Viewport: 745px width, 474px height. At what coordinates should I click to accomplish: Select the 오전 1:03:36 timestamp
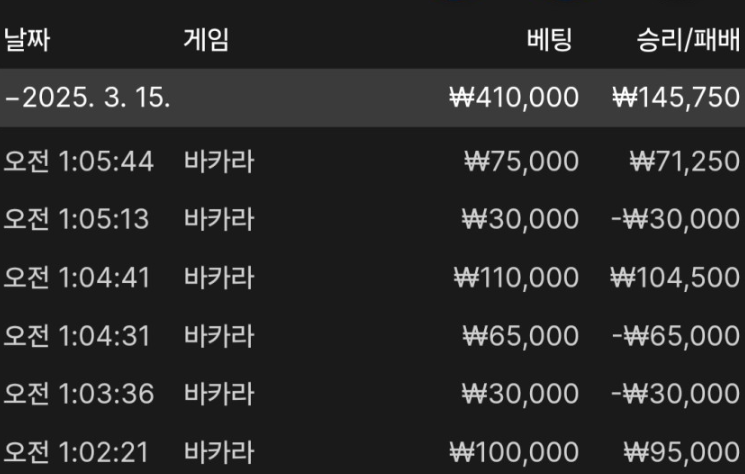pos(79,393)
